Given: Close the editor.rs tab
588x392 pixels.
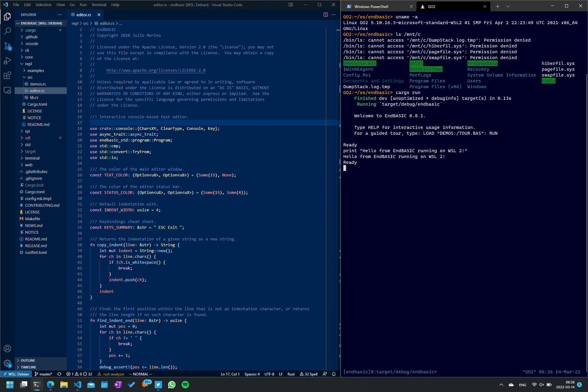Looking at the screenshot, I should pos(99,15).
